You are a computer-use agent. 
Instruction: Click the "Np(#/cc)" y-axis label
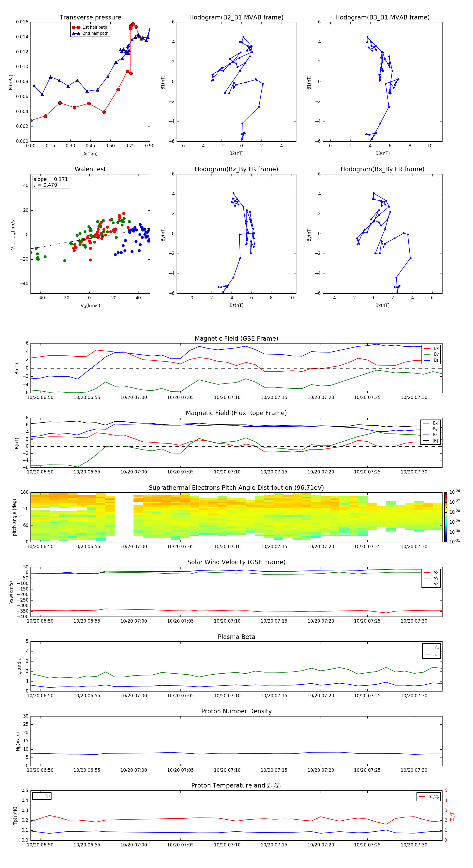[x=18, y=741]
